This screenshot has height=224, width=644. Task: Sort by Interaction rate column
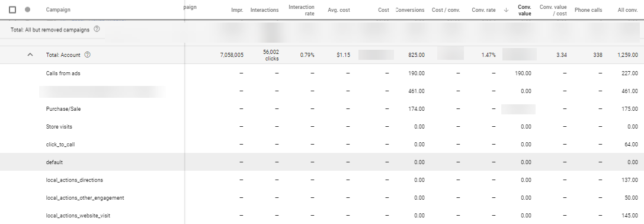pyautogui.click(x=301, y=10)
